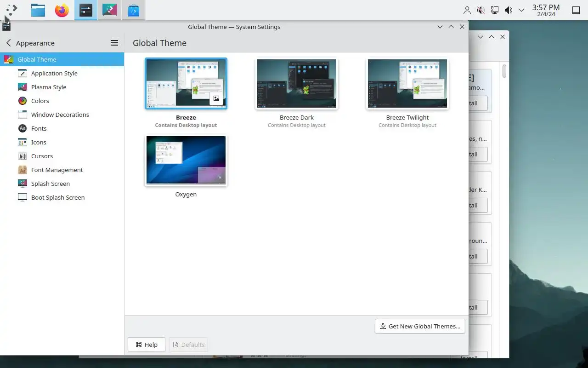Viewport: 588px width, 368px height.
Task: Open the Cursors settings page
Action: (x=62, y=156)
